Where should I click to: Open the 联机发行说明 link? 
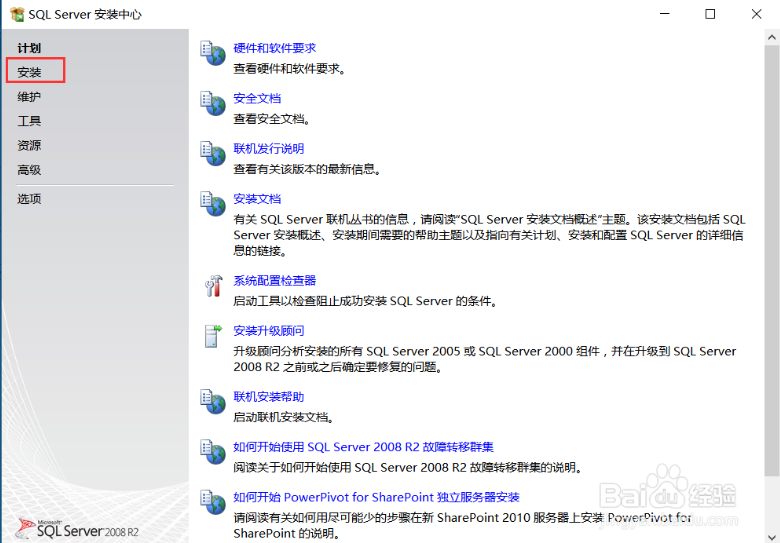point(269,149)
